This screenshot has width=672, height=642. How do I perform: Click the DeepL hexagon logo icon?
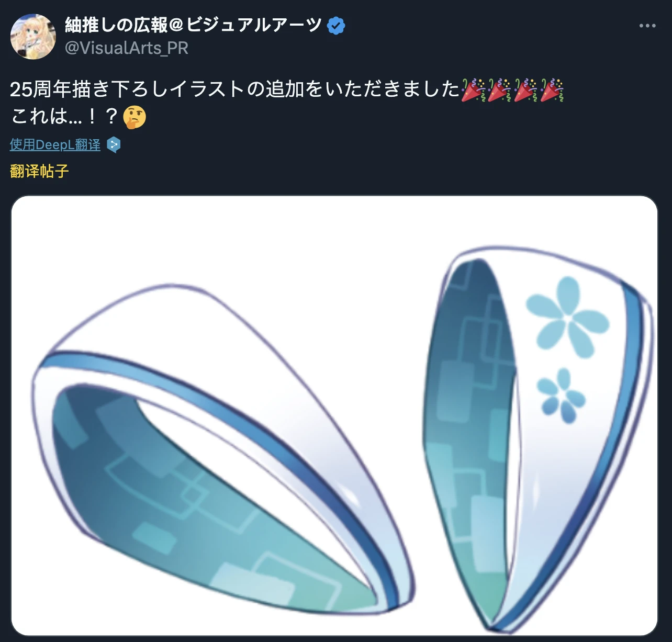(x=114, y=145)
